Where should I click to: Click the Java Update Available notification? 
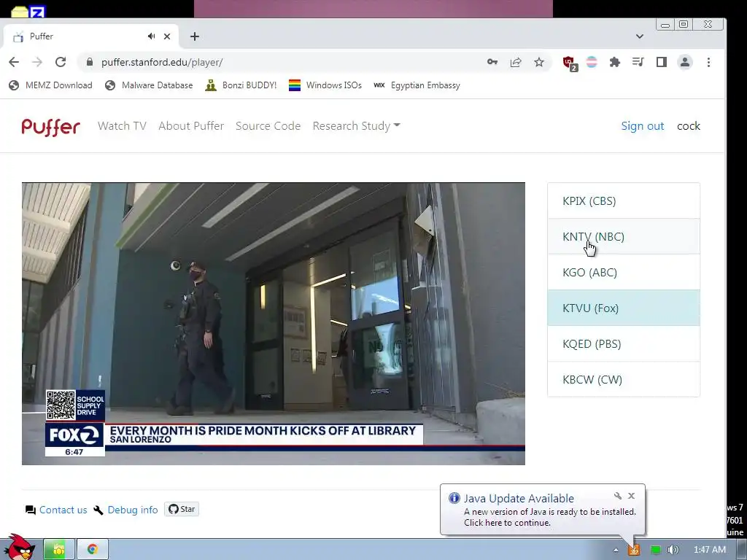point(542,510)
